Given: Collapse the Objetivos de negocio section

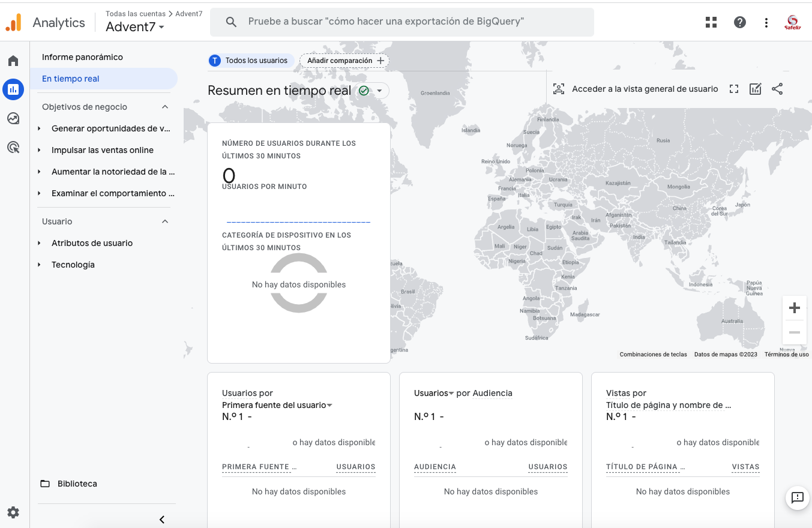Looking at the screenshot, I should 165,107.
